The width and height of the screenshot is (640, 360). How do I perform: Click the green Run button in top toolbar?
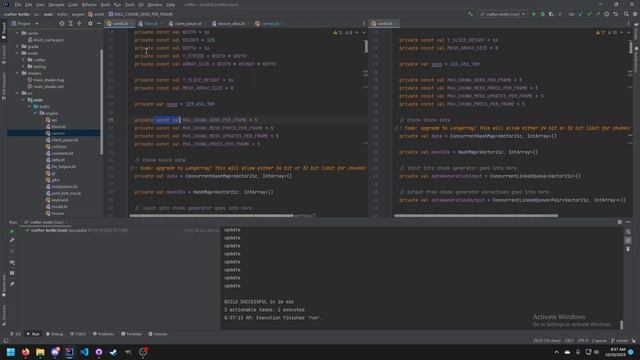click(x=533, y=14)
